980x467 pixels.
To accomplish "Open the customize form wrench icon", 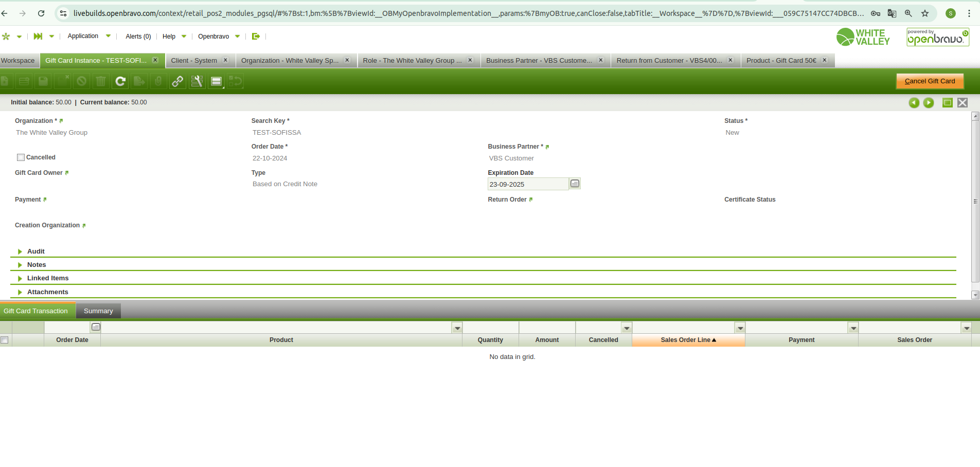I will [x=197, y=81].
